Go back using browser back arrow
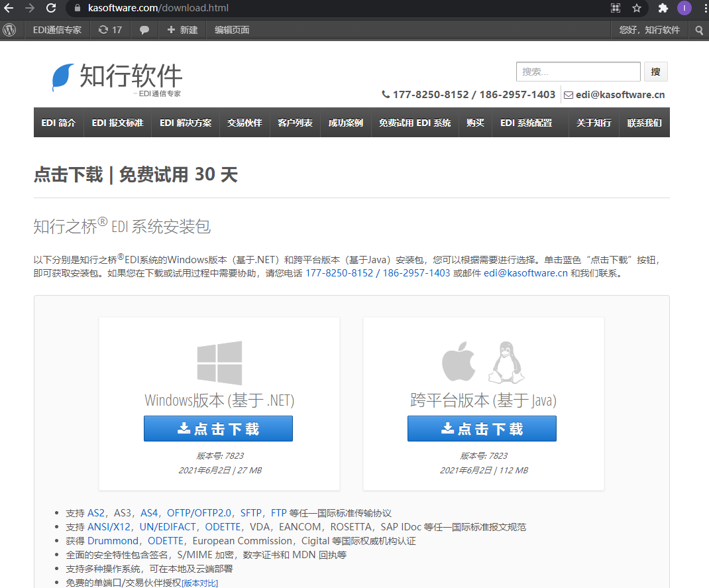The image size is (709, 588). point(8,8)
